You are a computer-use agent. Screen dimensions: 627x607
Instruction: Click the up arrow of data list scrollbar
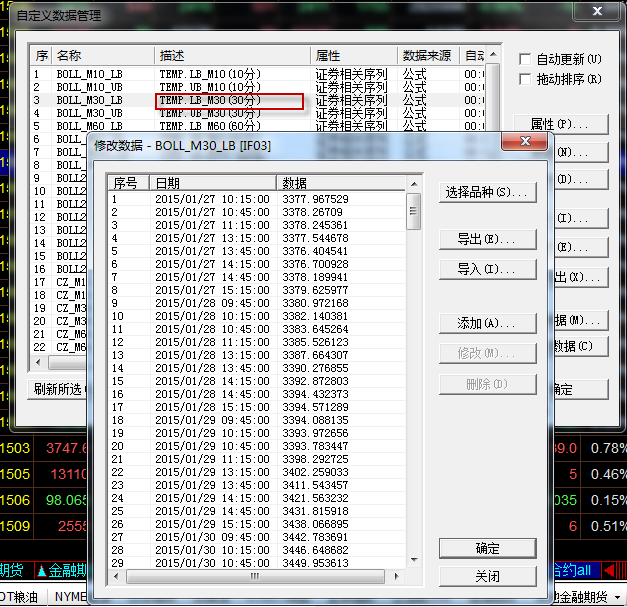point(414,183)
